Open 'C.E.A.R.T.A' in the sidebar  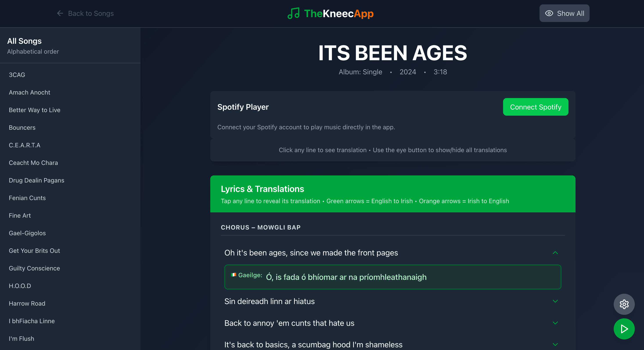(x=25, y=145)
